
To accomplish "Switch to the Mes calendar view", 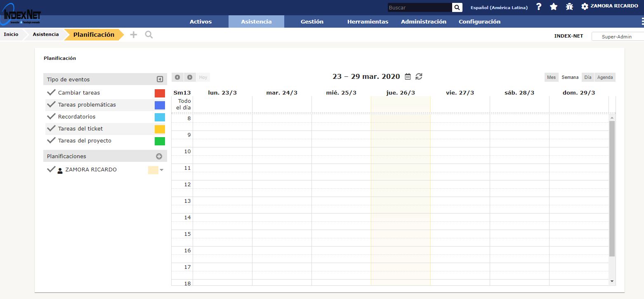I will click(x=551, y=77).
